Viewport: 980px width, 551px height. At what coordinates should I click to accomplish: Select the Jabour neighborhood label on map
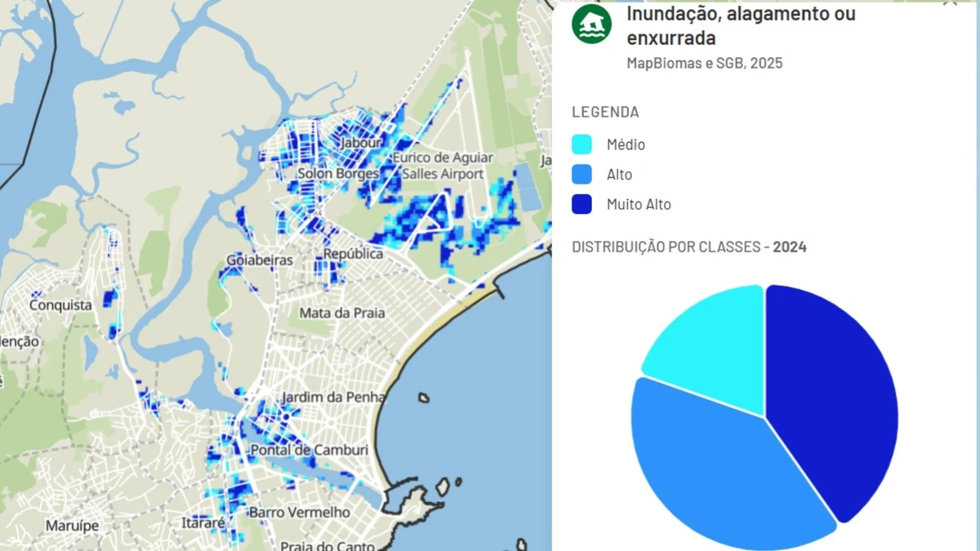coord(361,143)
